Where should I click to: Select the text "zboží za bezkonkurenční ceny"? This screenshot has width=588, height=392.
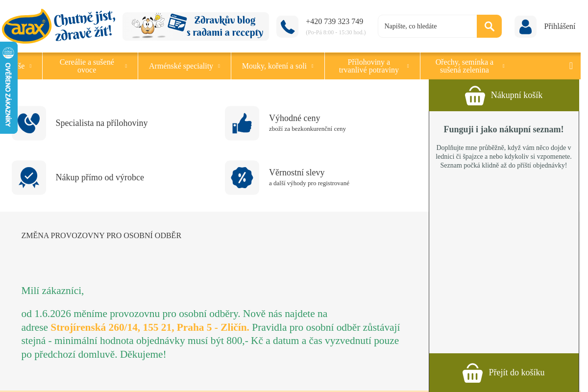tap(307, 129)
